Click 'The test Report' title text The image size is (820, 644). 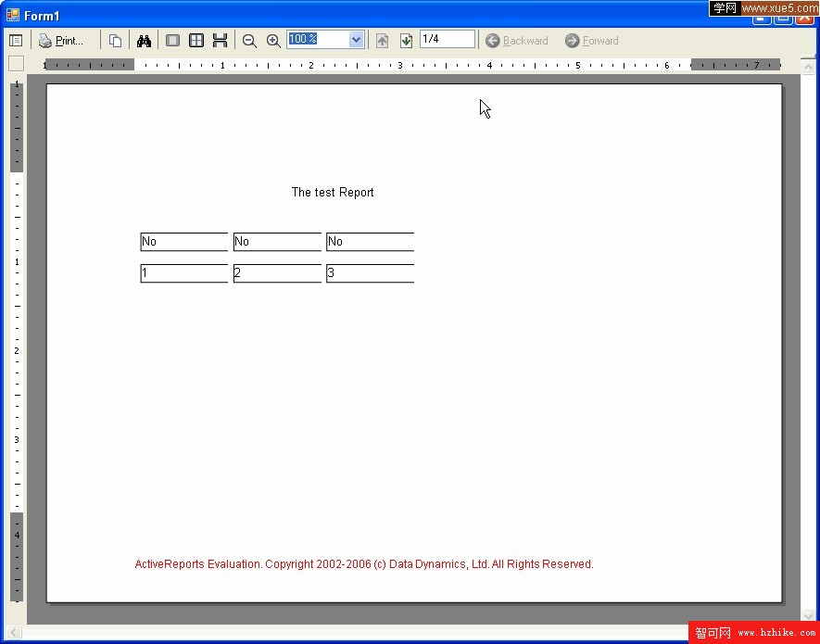[x=333, y=192]
